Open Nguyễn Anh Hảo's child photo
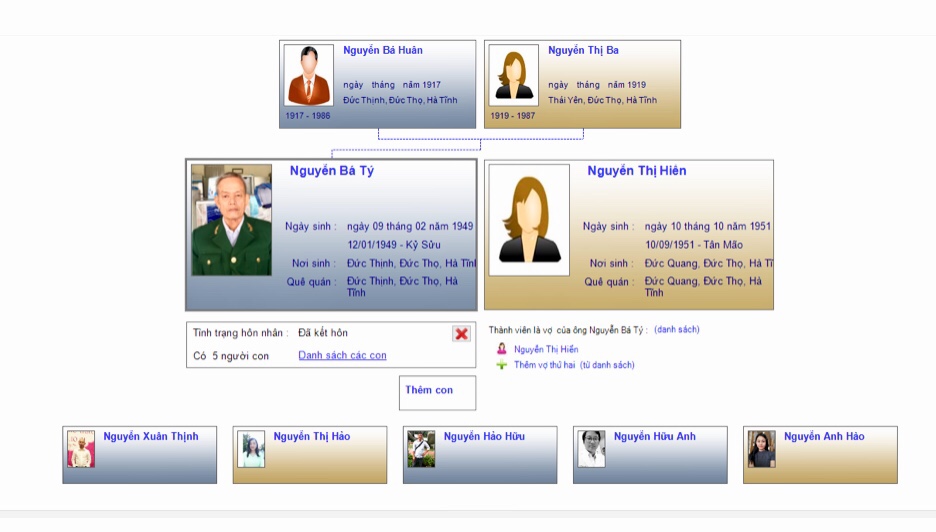This screenshot has height=532, width=936. coord(761,449)
